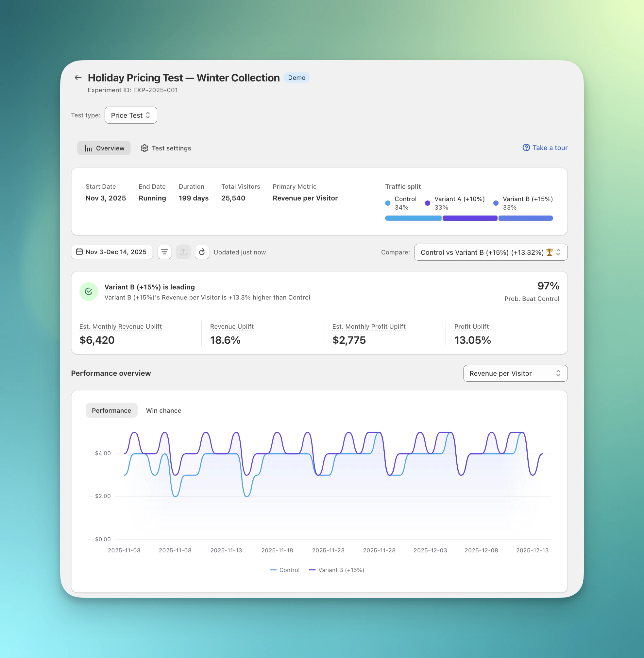Image resolution: width=644 pixels, height=658 pixels.
Task: Click the trophy icon in Compare selector
Action: click(549, 252)
